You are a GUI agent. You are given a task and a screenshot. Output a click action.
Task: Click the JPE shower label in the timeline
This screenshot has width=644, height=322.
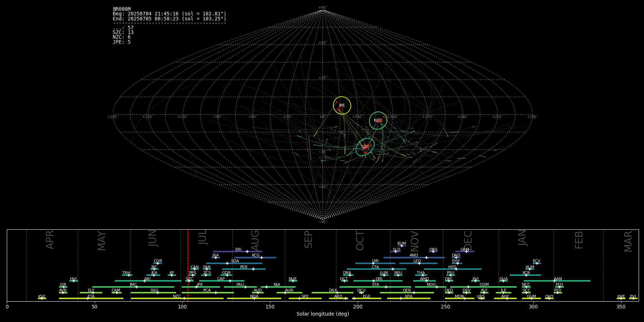coord(200,285)
